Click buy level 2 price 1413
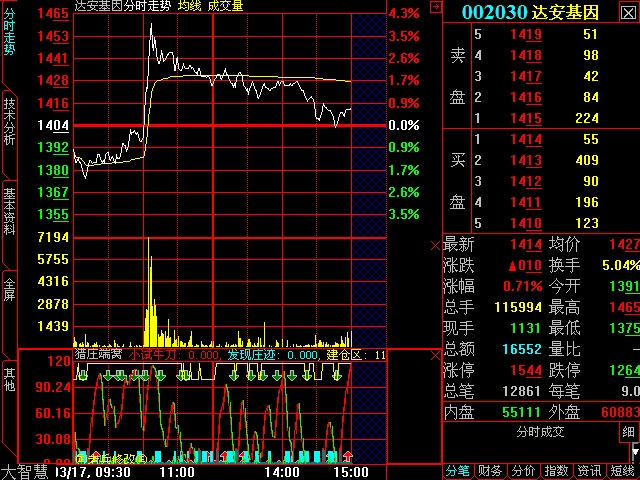The height and width of the screenshot is (480, 640). (526, 160)
